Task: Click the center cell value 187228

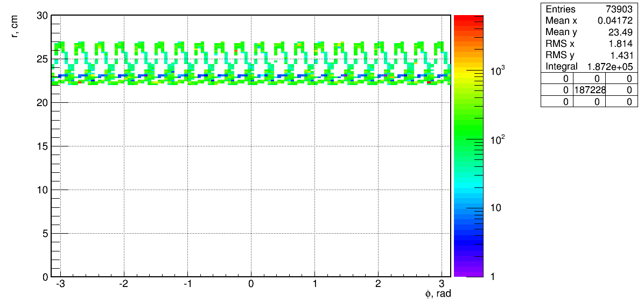Action: pyautogui.click(x=589, y=89)
